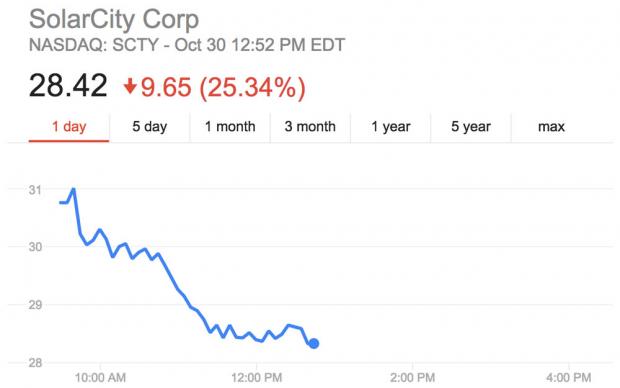The width and height of the screenshot is (620, 388).
Task: Click the 31 price axis label
Action: click(35, 190)
